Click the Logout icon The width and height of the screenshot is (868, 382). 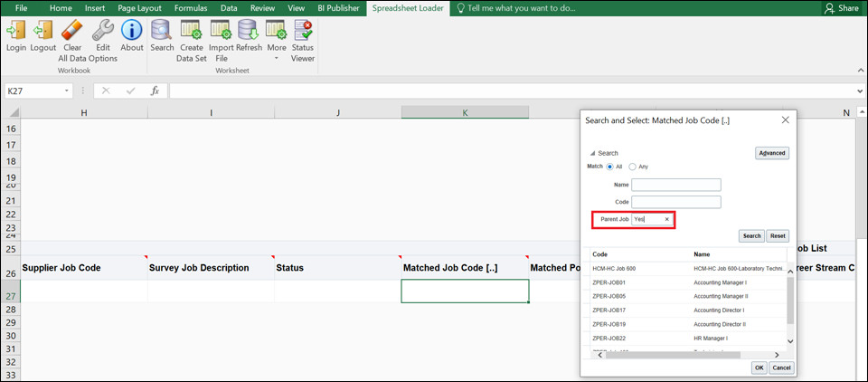click(42, 29)
